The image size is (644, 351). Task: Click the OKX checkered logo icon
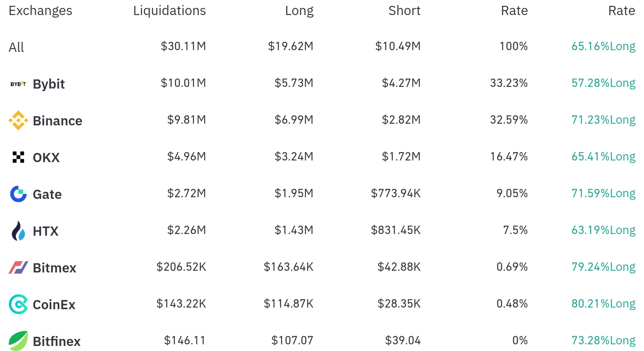[18, 157]
